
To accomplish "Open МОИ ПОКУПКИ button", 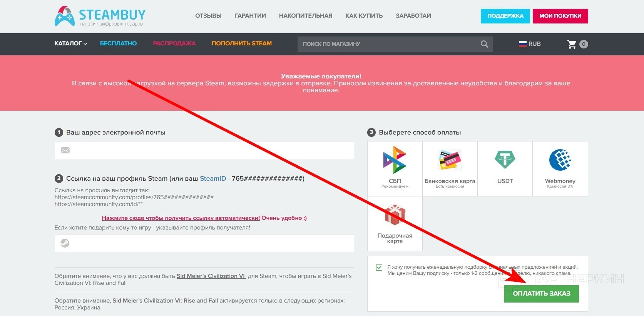I will point(560,16).
